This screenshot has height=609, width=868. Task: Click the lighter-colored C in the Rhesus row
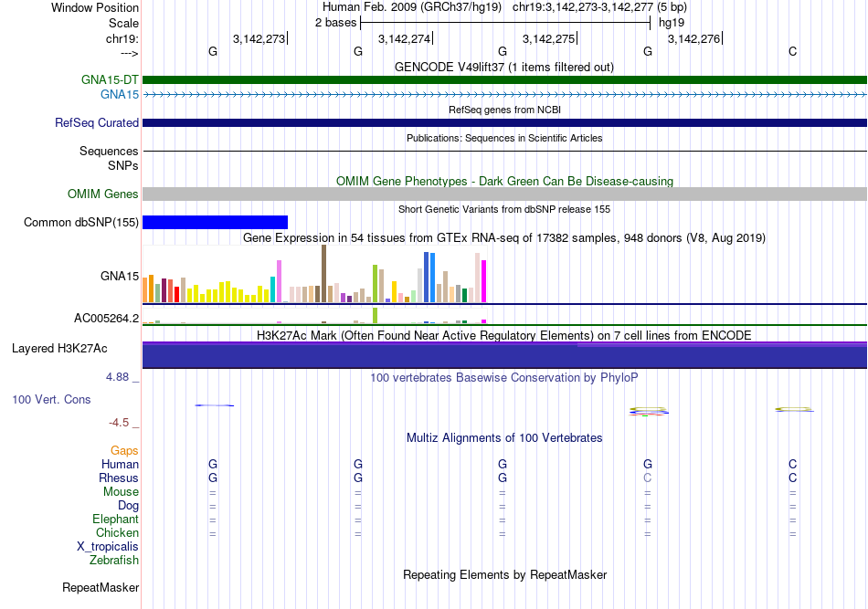(648, 478)
